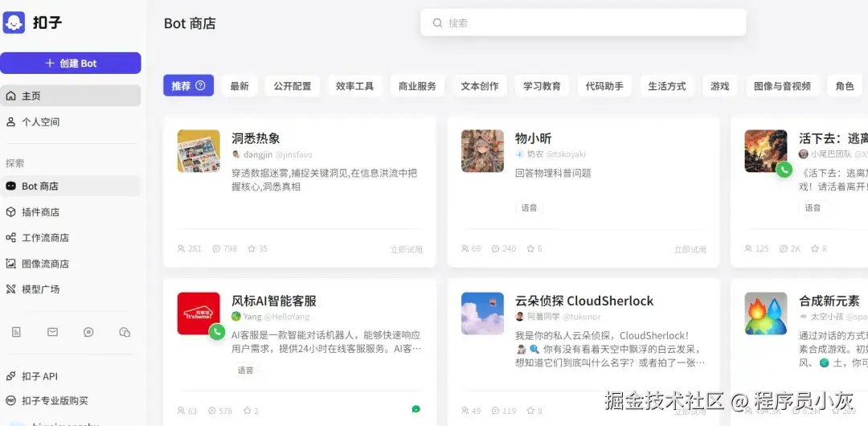Open 插件商店 in the sidebar
The height and width of the screenshot is (426, 868).
pyautogui.click(x=70, y=212)
